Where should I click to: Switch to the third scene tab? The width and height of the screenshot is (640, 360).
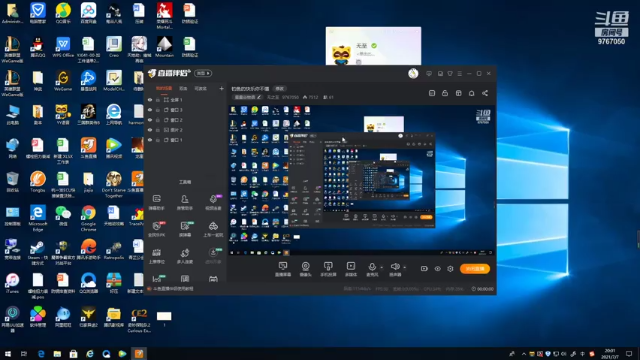200,89
